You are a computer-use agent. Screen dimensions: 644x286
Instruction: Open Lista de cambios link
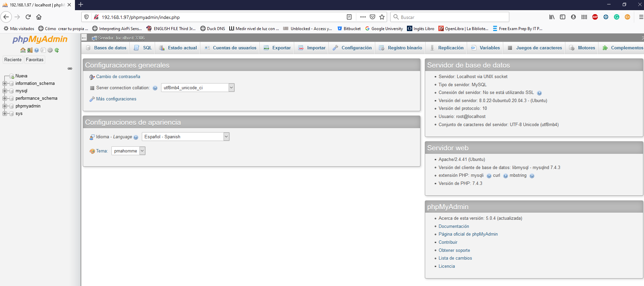tap(455, 258)
